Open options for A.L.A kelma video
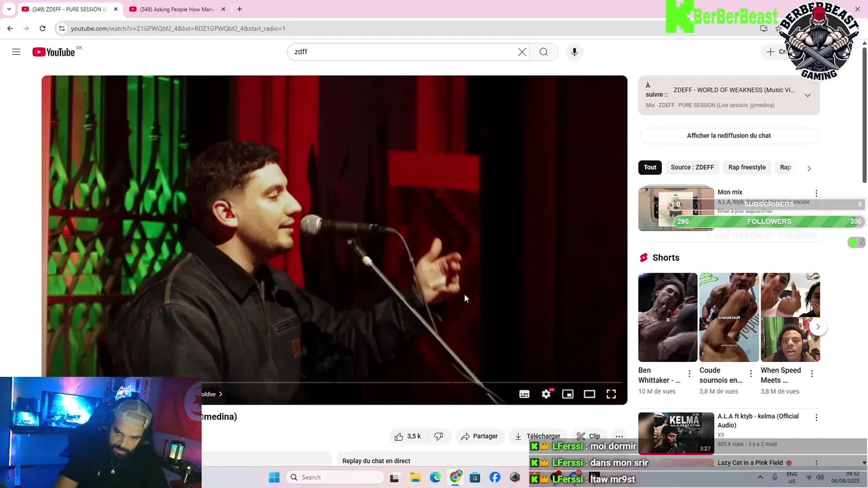Screen dimensions: 868x488 pos(816,418)
